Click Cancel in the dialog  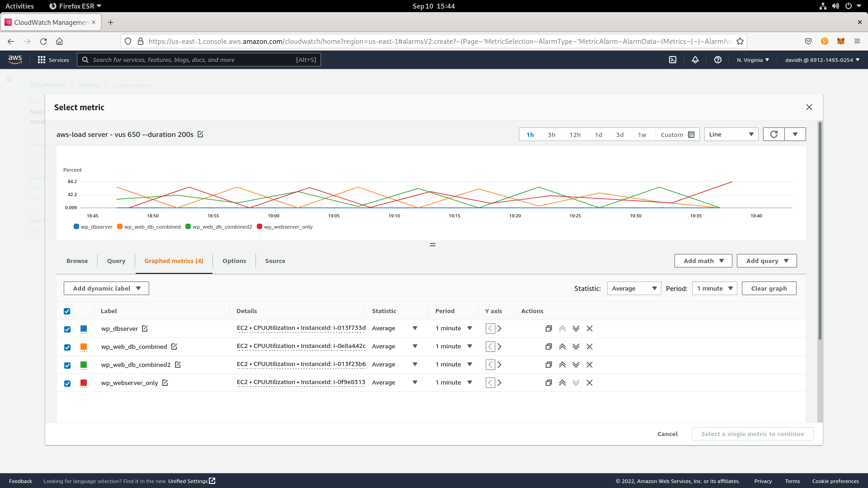pos(667,434)
